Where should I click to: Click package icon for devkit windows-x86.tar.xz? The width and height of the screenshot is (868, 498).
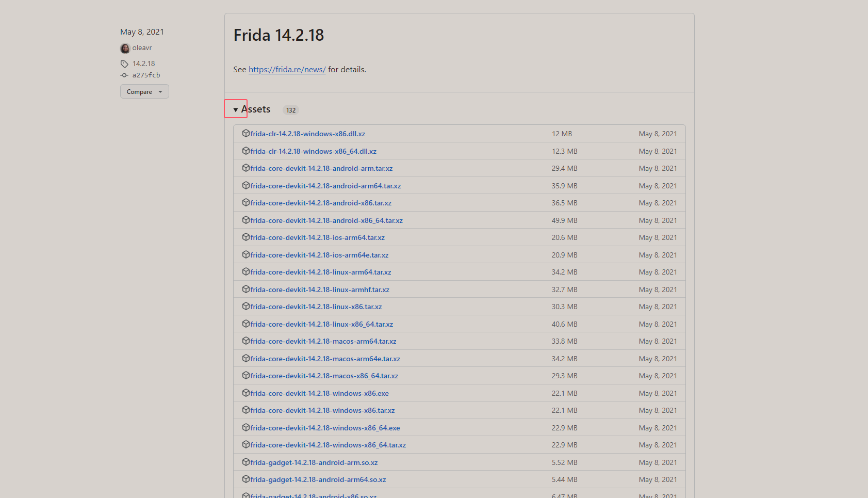(x=246, y=410)
